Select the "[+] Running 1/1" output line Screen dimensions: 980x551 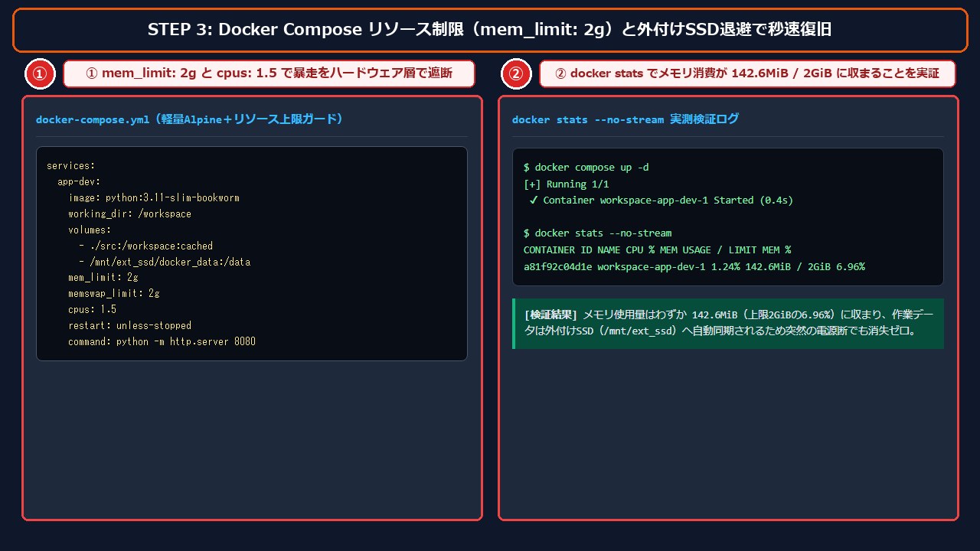(567, 184)
